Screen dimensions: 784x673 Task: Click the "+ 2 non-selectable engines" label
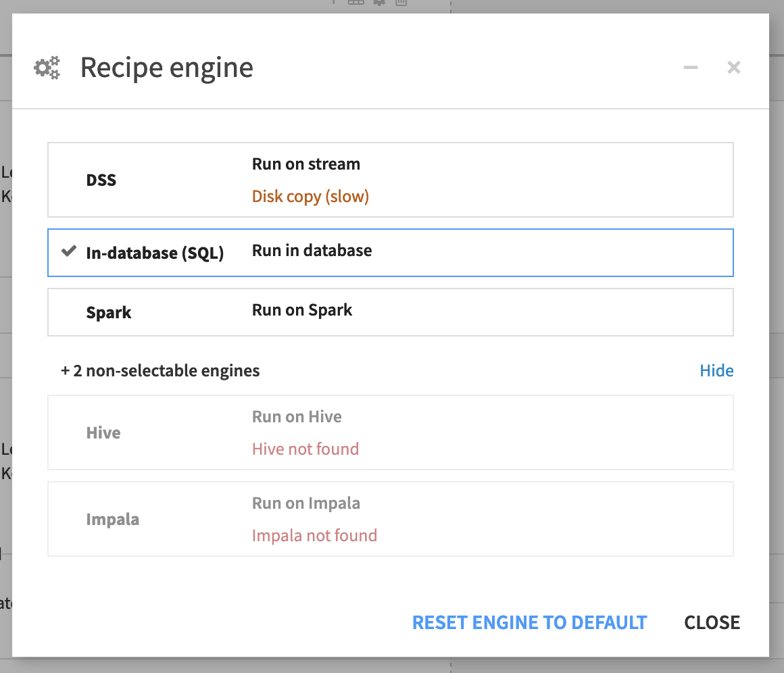(160, 371)
